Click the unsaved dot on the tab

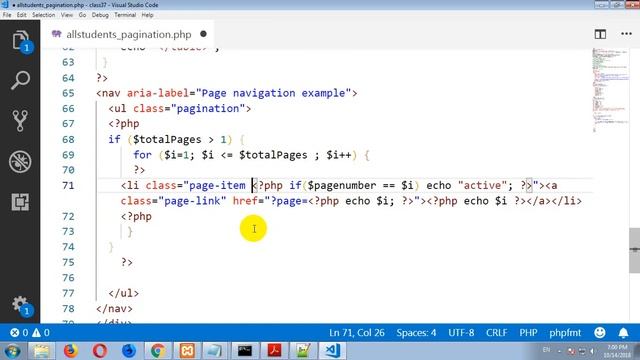coord(203,34)
